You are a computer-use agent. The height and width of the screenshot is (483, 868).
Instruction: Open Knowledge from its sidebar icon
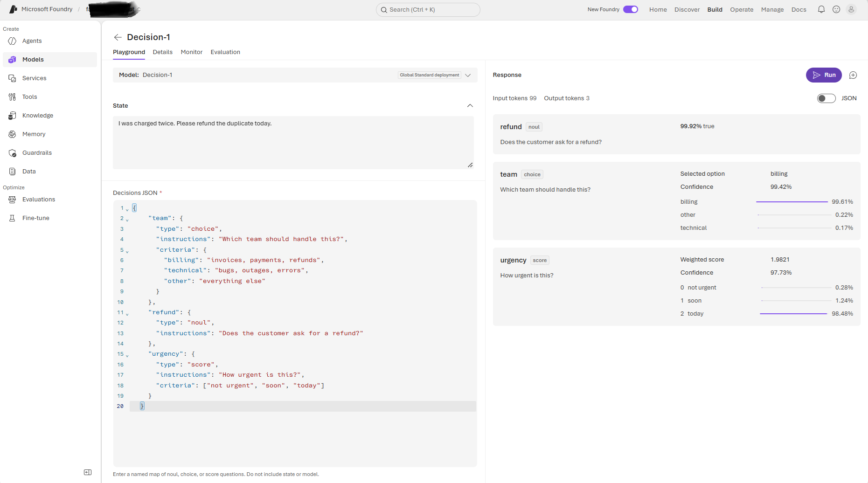(x=12, y=116)
